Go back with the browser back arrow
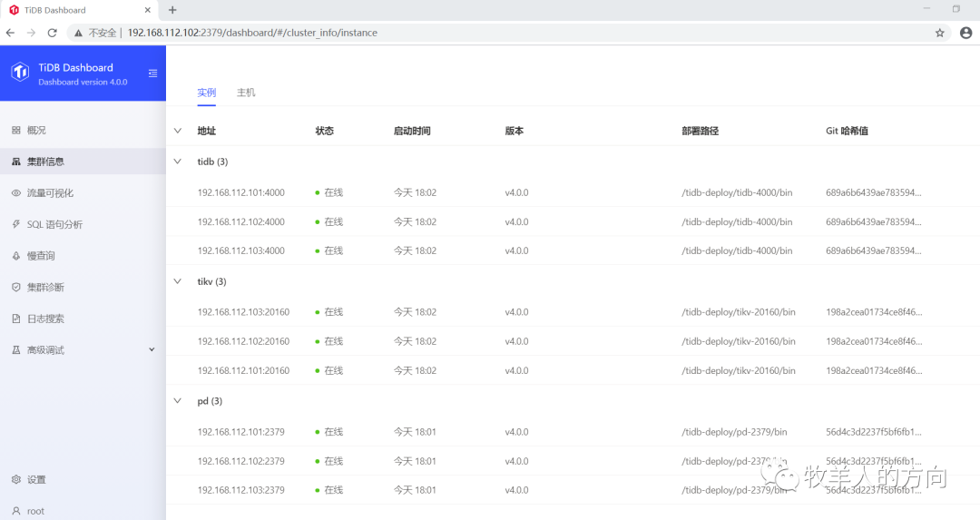The height and width of the screenshot is (520, 980). click(10, 33)
